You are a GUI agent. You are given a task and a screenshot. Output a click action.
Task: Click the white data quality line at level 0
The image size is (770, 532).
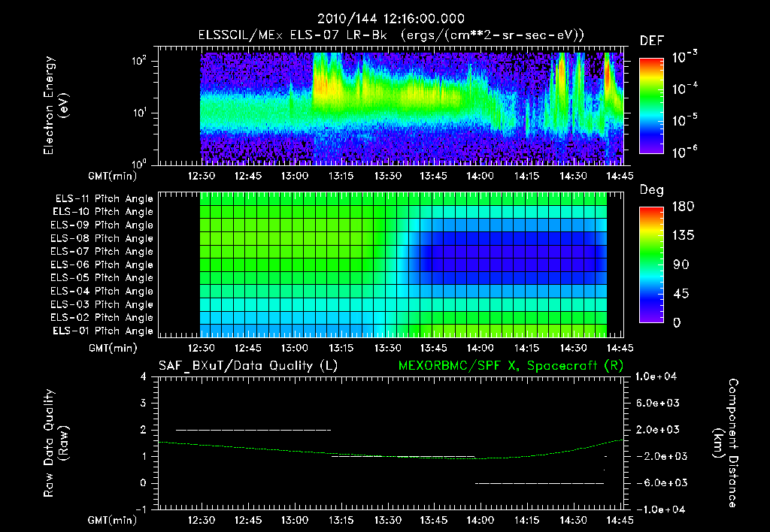539,483
